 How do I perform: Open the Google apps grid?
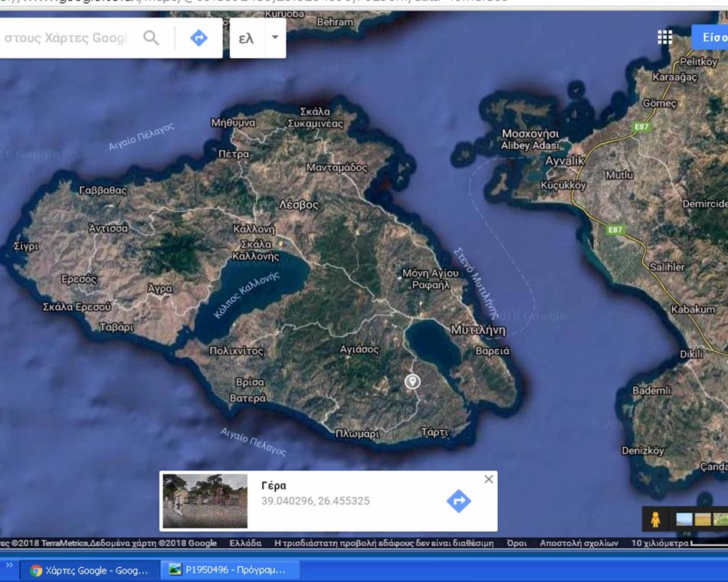point(664,38)
